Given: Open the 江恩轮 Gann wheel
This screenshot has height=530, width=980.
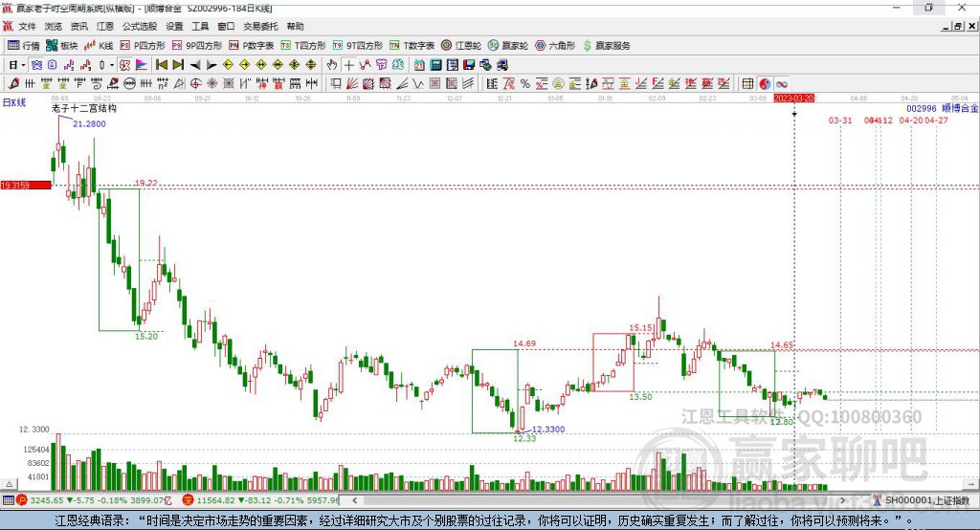Looking at the screenshot, I should pos(461,46).
